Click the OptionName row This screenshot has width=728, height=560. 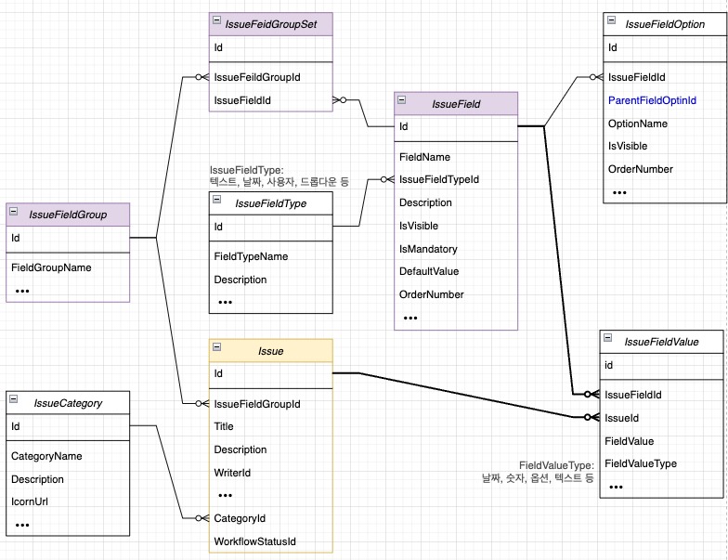(665, 124)
